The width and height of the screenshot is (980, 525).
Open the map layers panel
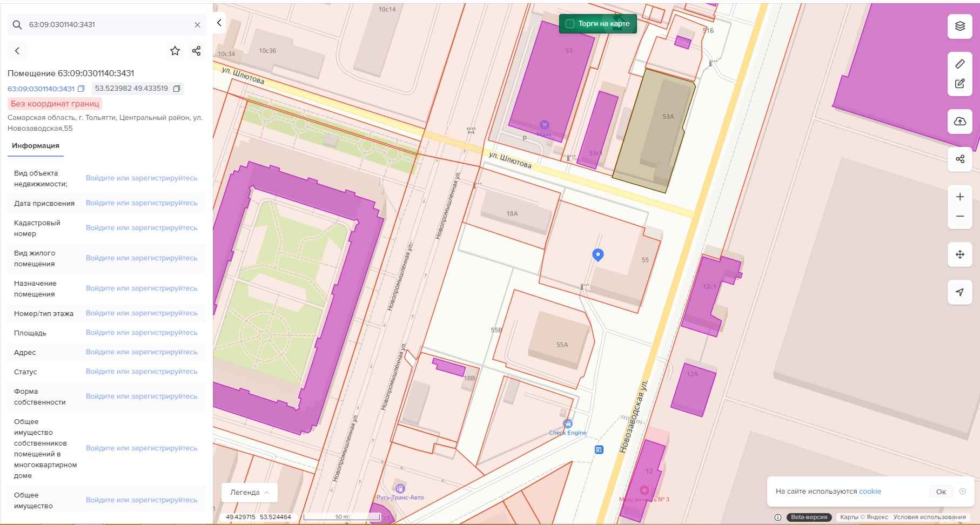[959, 26]
